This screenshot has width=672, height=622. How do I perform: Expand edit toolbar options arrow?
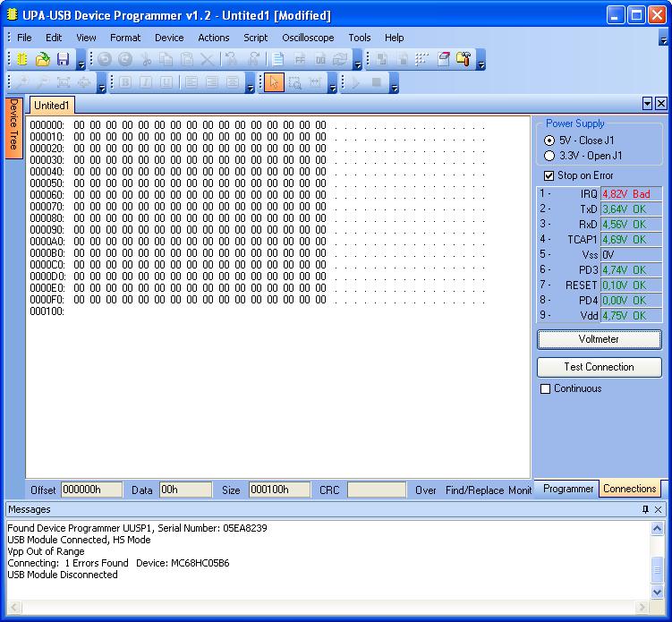click(358, 60)
